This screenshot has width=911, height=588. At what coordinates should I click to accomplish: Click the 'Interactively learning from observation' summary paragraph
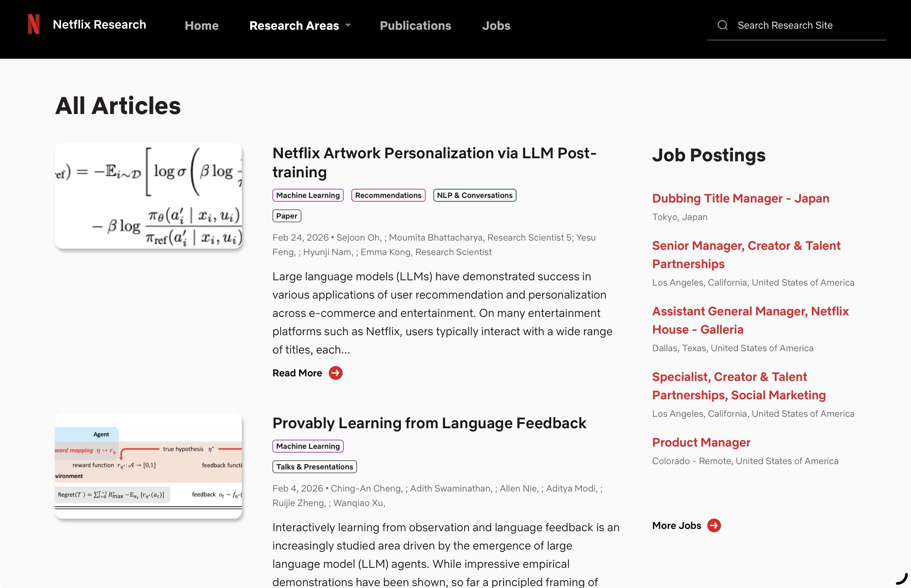[446, 555]
